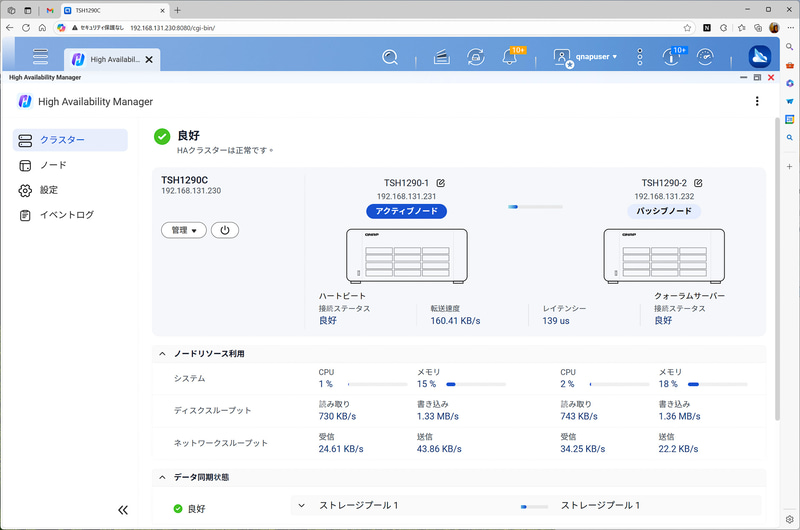Click the 22.2 KB/s send value
This screenshot has width=800, height=530.
(678, 449)
